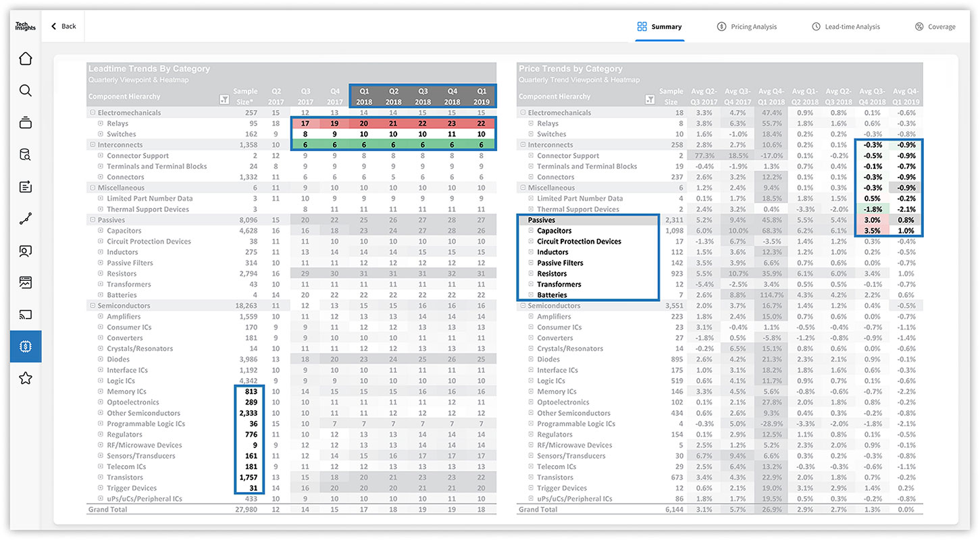Click Grand Total row in Leadtime table
Image resolution: width=980 pixels, height=540 pixels.
click(292, 510)
